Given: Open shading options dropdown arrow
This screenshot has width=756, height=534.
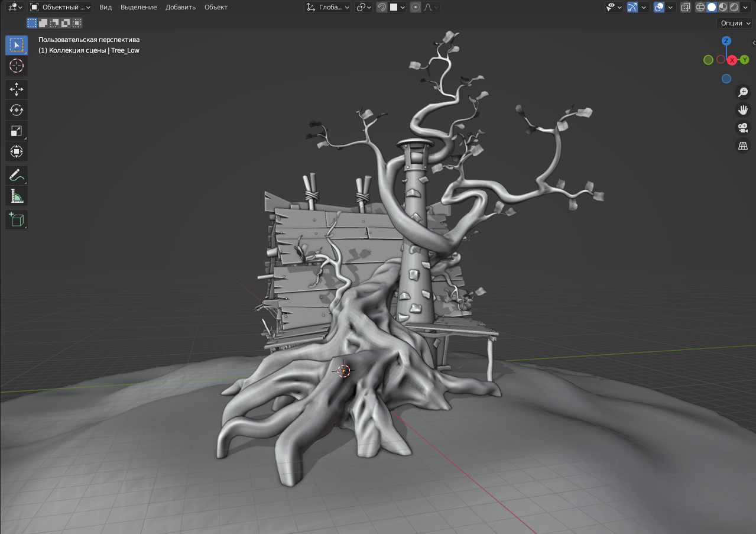Looking at the screenshot, I should tap(746, 7).
